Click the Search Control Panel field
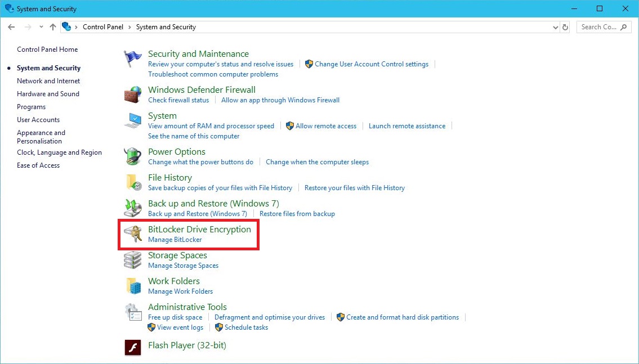 (604, 27)
